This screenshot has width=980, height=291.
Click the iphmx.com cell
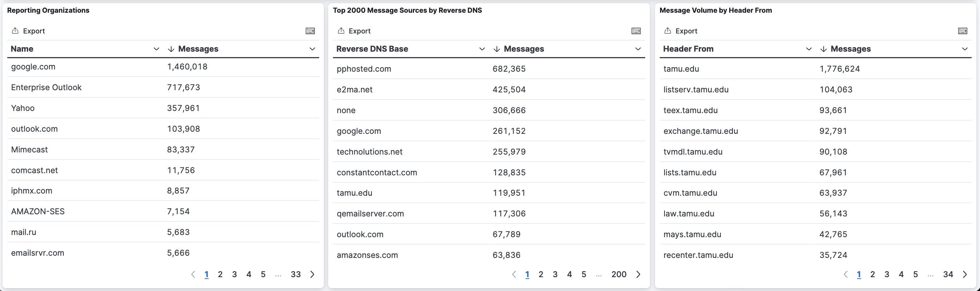point(32,191)
